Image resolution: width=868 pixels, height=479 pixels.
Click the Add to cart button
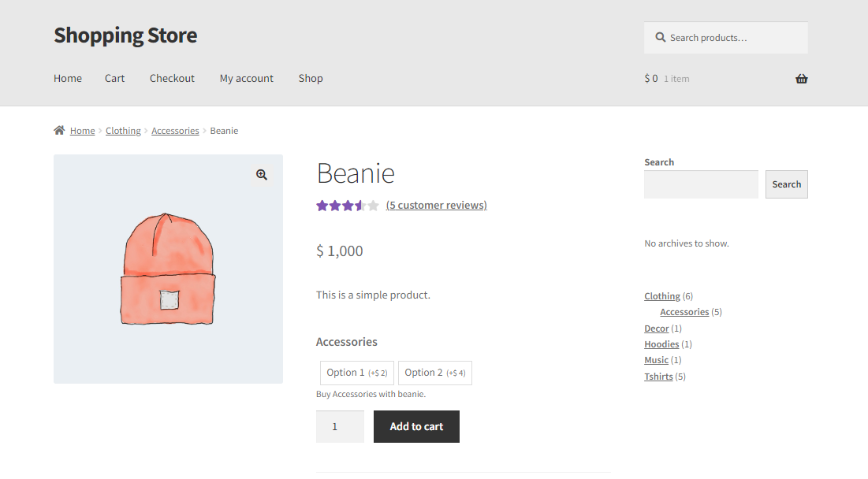pos(416,426)
